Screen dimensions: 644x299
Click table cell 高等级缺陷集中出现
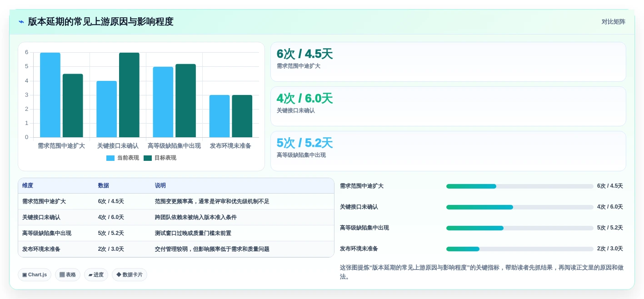[47, 233]
